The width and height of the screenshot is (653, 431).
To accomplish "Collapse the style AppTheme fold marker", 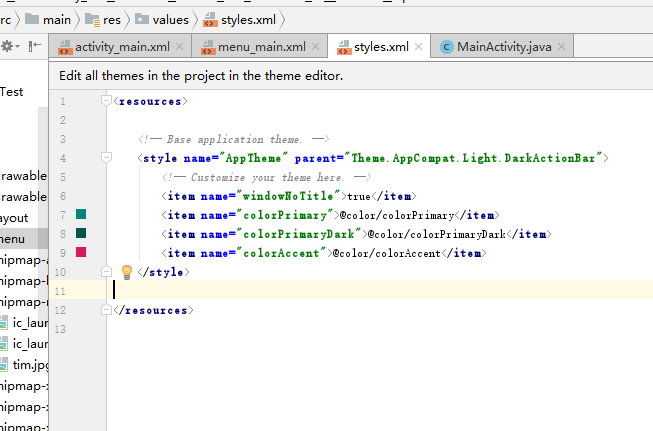I will click(106, 157).
